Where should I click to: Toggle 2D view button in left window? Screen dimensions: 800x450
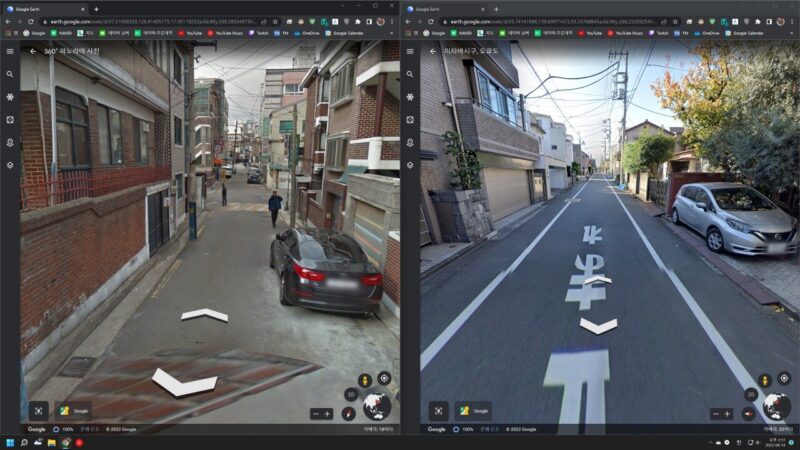click(349, 394)
